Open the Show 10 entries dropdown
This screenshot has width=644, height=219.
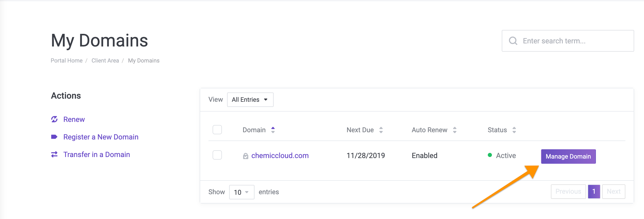[242, 192]
